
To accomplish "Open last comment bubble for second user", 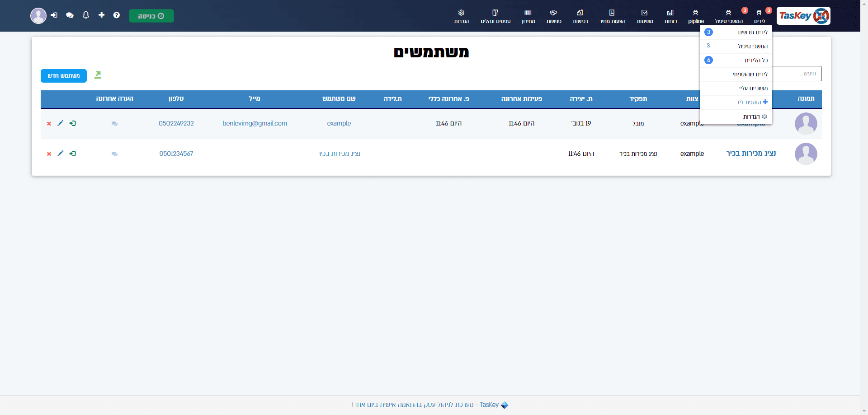I will 114,154.
